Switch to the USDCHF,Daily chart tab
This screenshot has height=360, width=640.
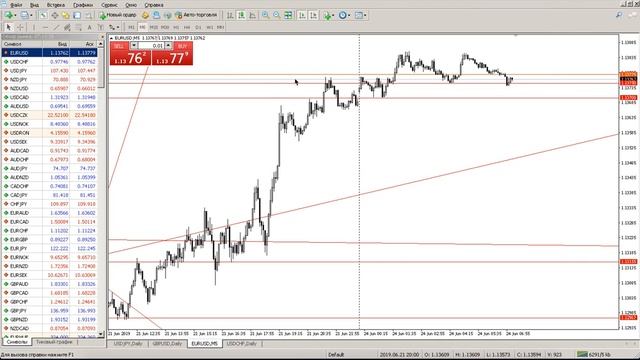[242, 344]
